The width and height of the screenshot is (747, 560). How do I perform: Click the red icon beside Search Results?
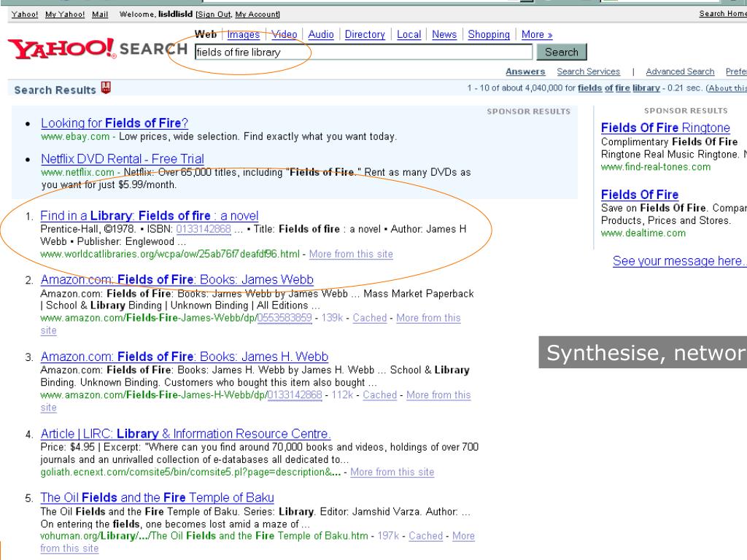(x=106, y=87)
